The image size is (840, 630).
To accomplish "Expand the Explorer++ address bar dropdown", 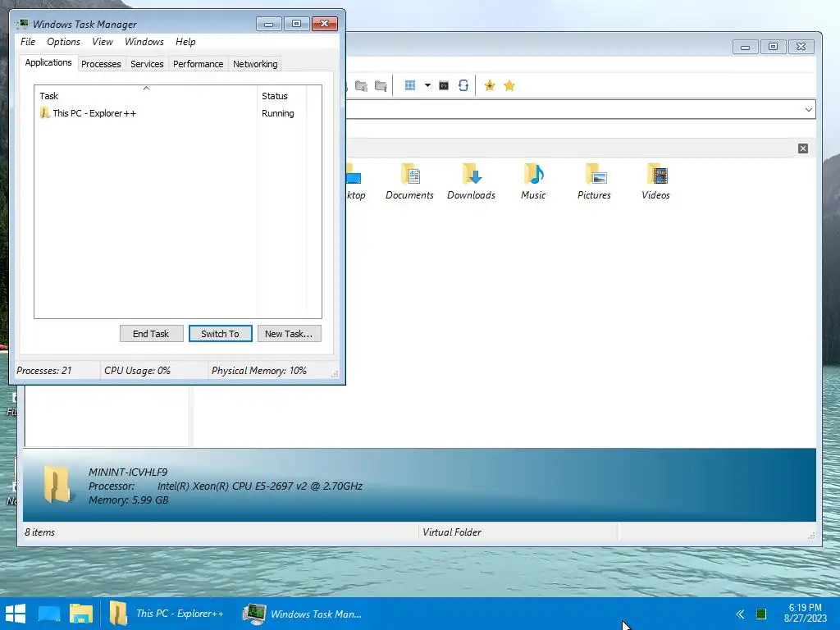I will [808, 110].
